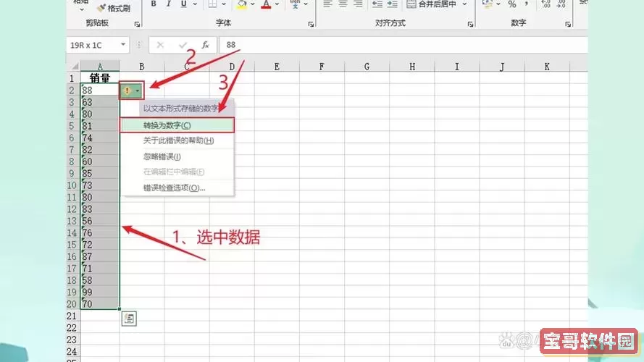Viewport: 644px width, 362px height.
Task: Select column B header
Action: pyautogui.click(x=142, y=66)
